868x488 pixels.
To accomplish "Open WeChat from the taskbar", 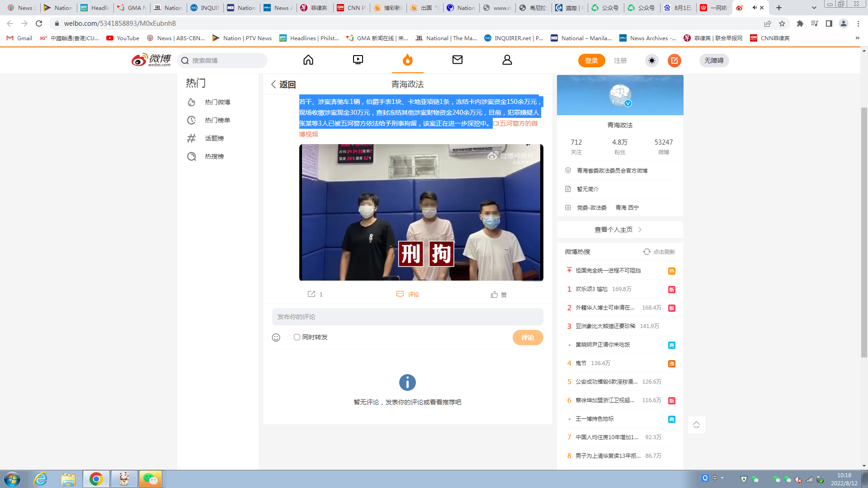I will point(151,479).
